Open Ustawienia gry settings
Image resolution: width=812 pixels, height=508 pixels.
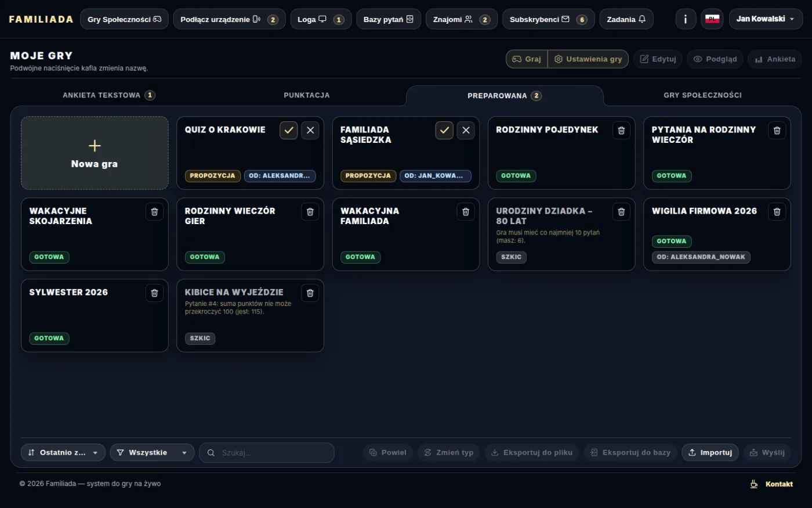(x=588, y=59)
